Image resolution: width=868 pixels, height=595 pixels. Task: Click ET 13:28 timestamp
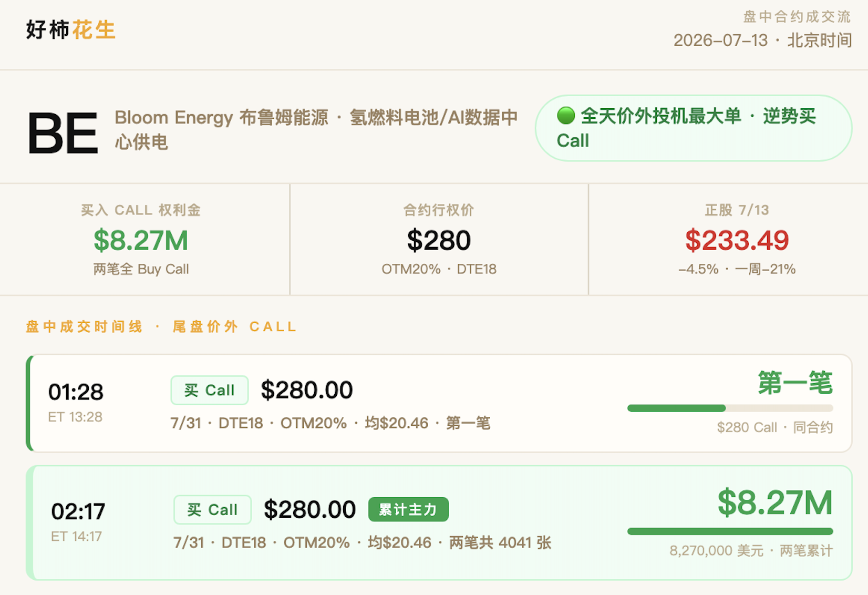pos(75,417)
